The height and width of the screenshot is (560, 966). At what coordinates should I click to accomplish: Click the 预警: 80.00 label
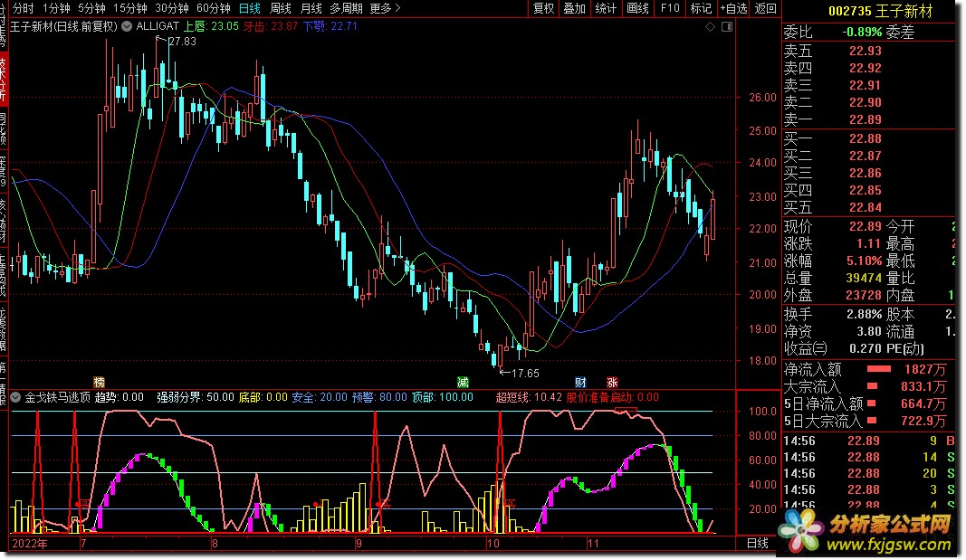click(x=380, y=397)
